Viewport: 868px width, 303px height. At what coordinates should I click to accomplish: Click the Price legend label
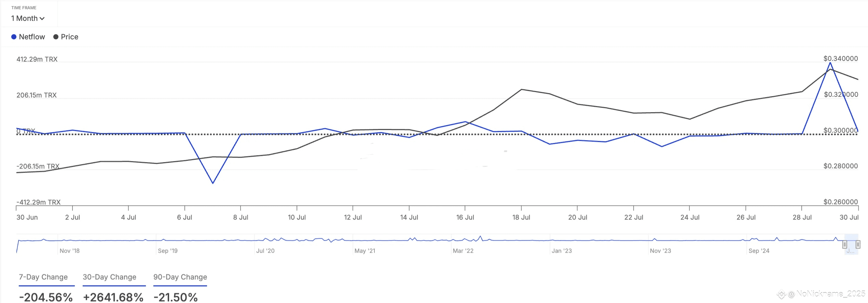[x=69, y=37]
